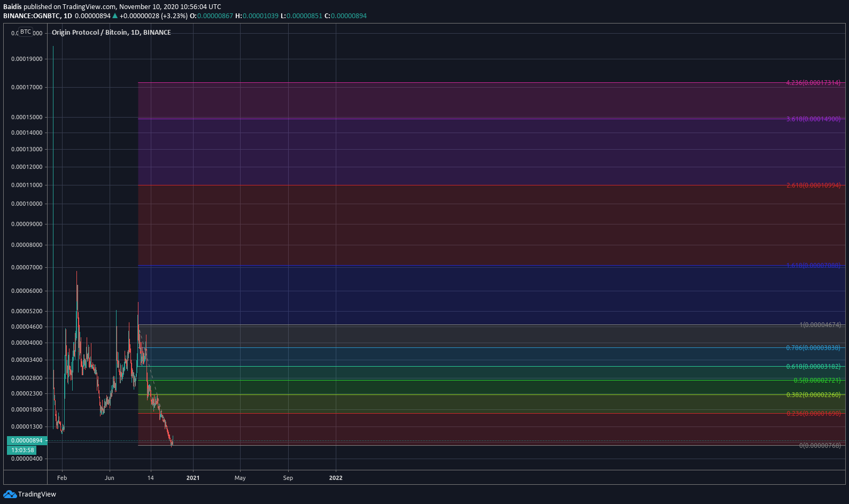The width and height of the screenshot is (849, 504).
Task: Click the H:0.00001039 high value in header
Action: pyautogui.click(x=257, y=16)
